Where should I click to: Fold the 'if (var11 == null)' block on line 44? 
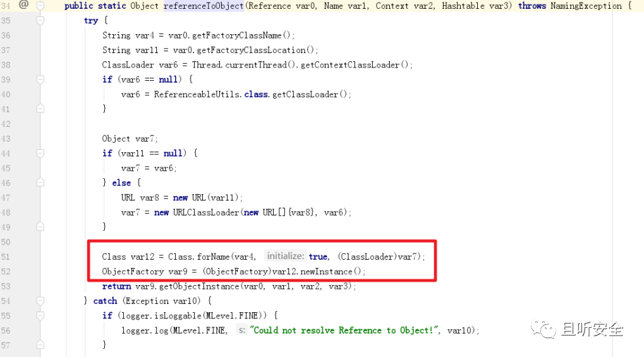tap(40, 154)
